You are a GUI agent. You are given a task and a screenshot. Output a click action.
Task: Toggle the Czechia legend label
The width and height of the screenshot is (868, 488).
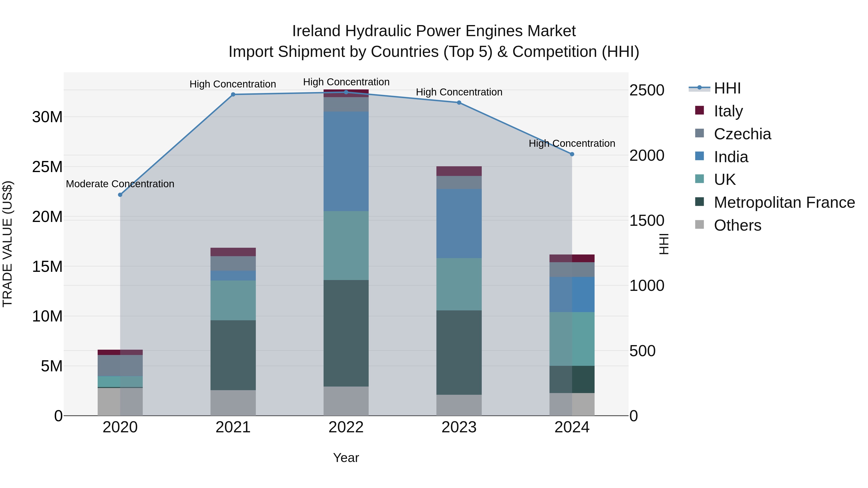coord(742,134)
